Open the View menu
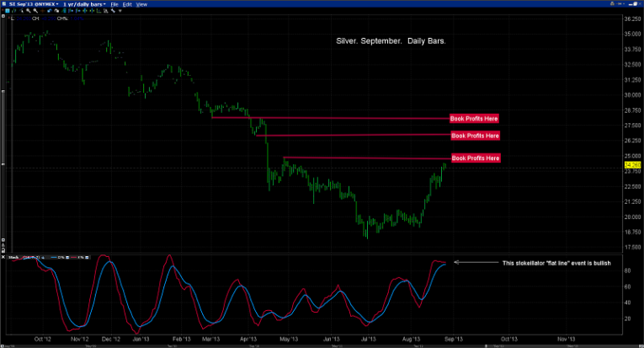The width and height of the screenshot is (644, 348). (141, 3)
